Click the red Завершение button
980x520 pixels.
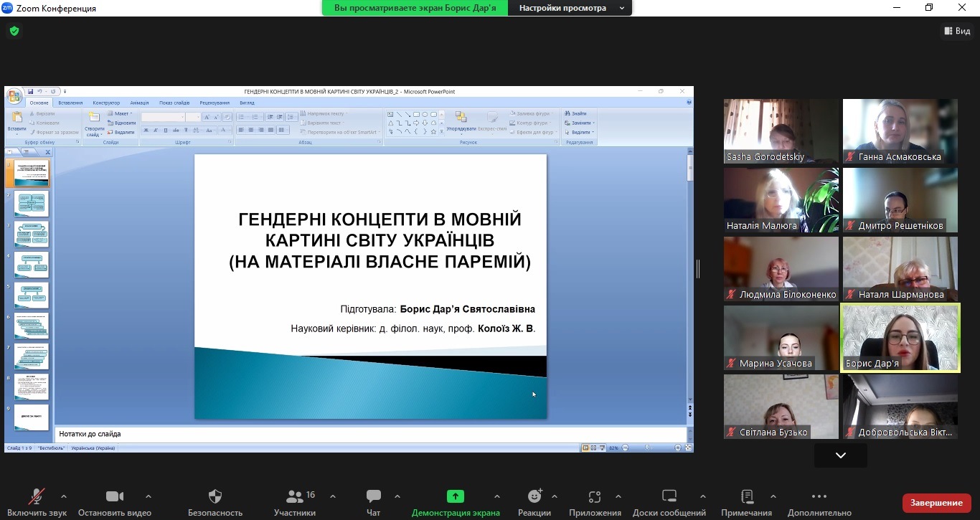click(936, 503)
